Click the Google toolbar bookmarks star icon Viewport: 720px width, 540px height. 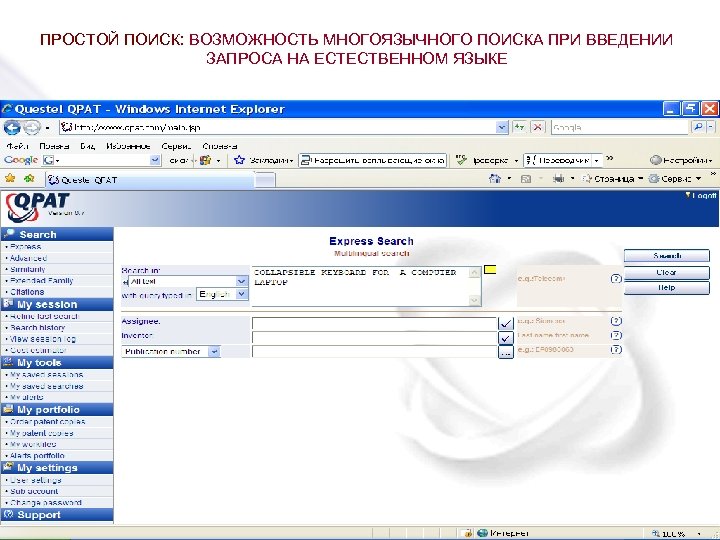point(239,160)
